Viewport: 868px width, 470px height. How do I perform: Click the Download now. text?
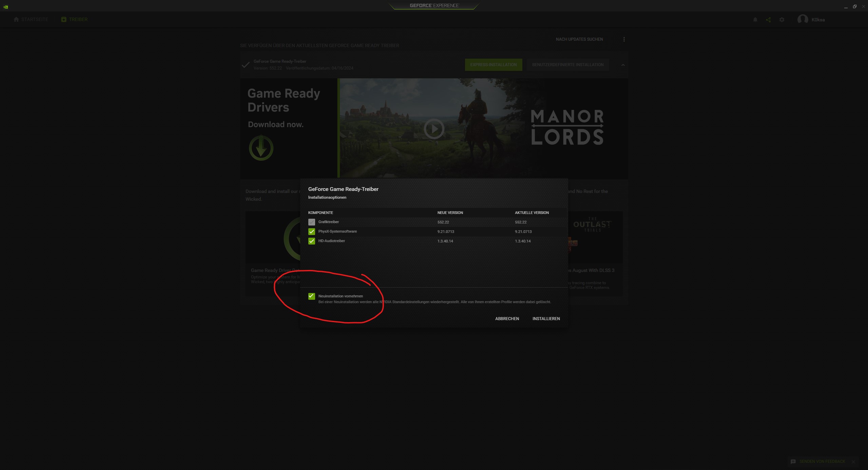[276, 124]
